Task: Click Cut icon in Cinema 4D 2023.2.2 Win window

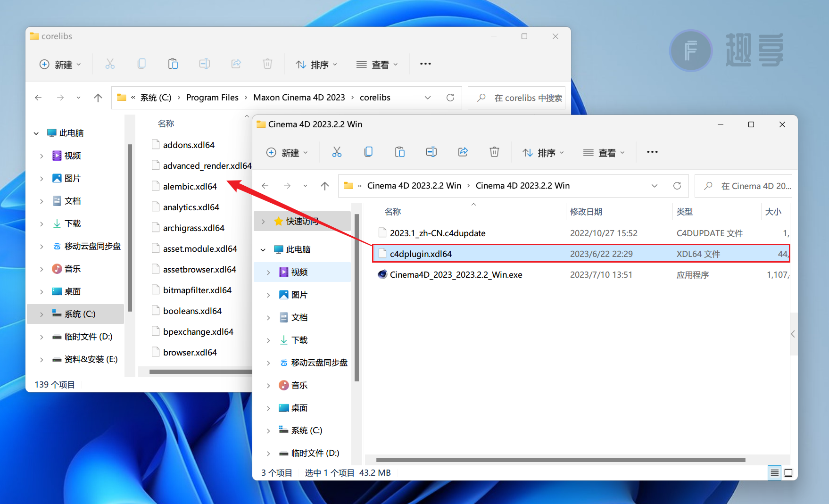Action: [337, 152]
